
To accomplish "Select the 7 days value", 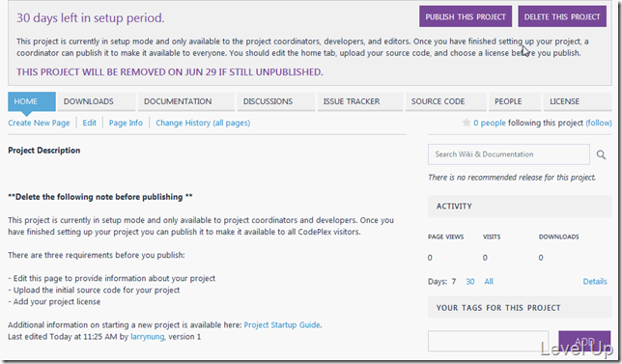I will click(453, 282).
